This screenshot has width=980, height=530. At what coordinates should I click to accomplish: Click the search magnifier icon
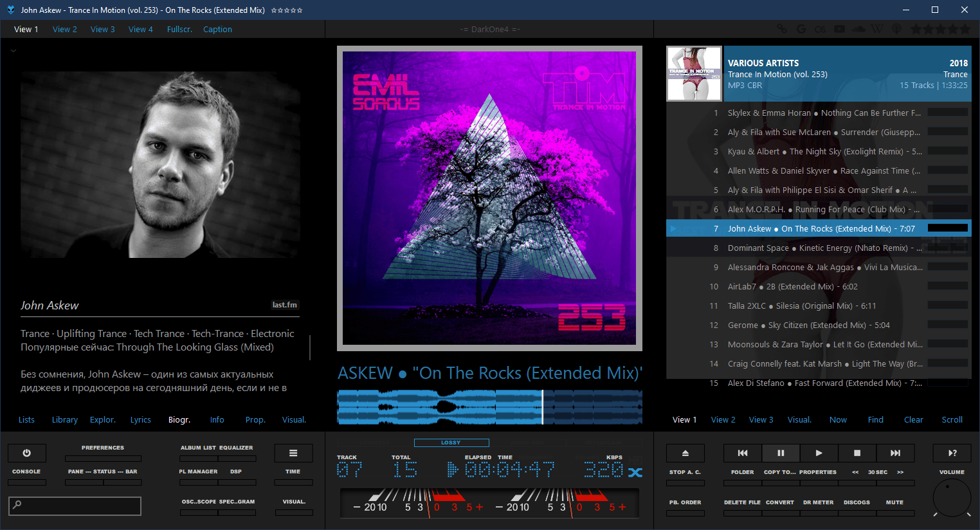click(x=17, y=505)
